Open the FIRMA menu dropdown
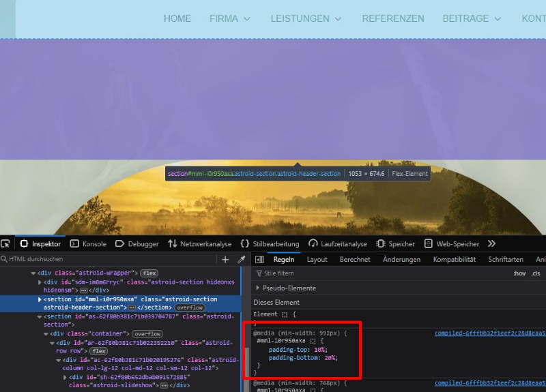The image size is (546, 392). tap(230, 19)
